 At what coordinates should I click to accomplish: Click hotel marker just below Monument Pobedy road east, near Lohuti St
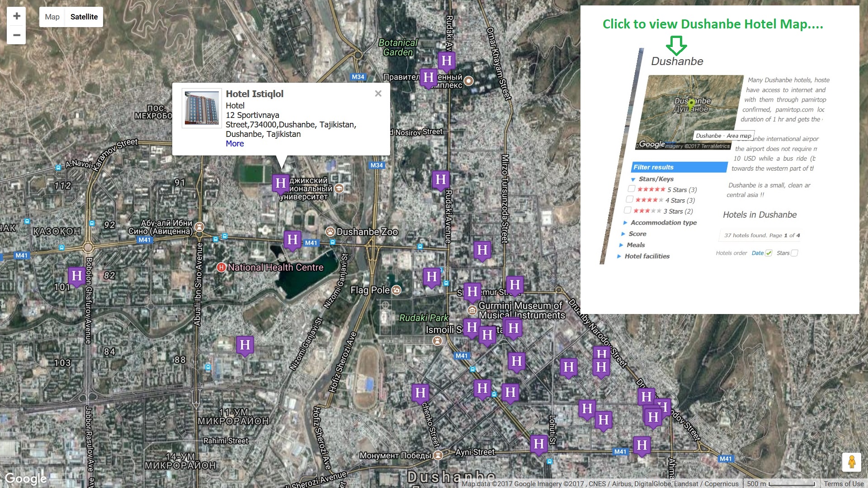[539, 445]
